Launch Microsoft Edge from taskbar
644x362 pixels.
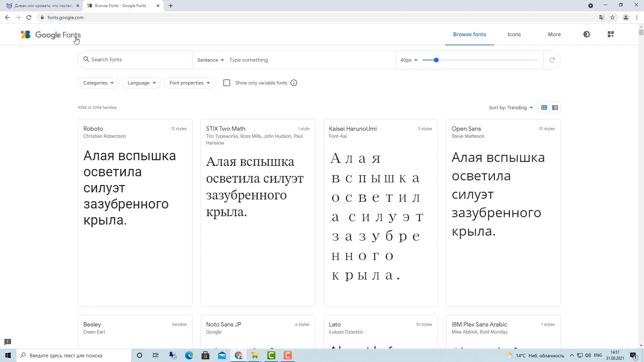point(189,355)
